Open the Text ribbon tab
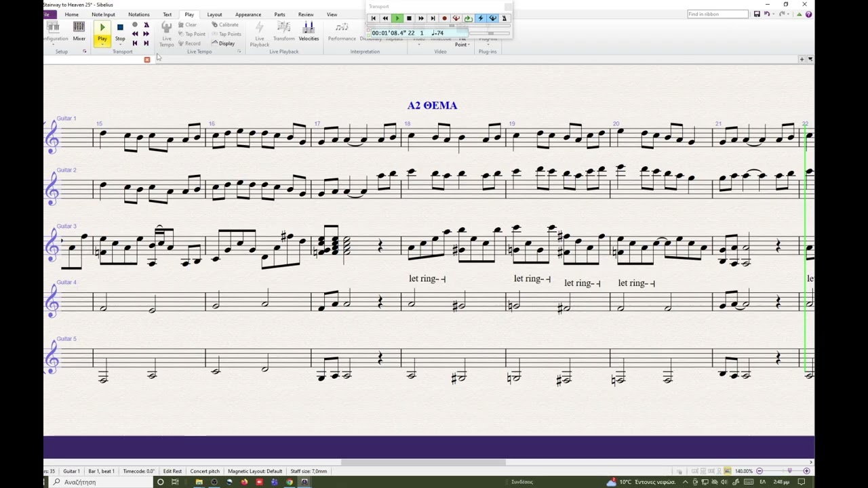Viewport: 868px width, 488px height. click(x=167, y=14)
